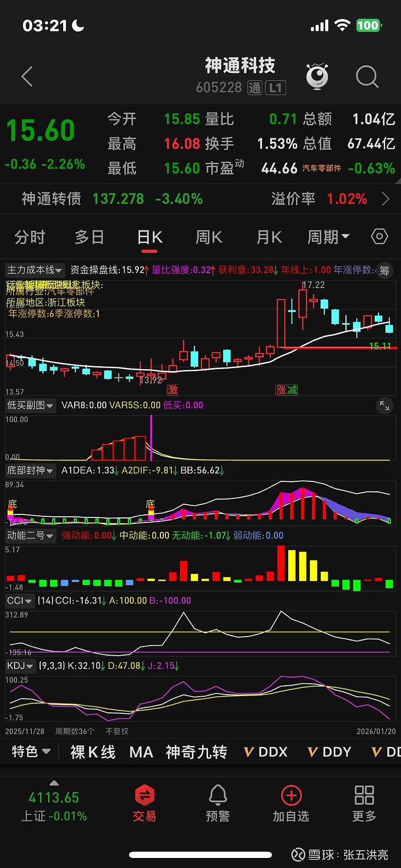The height and width of the screenshot is (868, 401).
Task: Tap the 激 marker under candlesticks
Action: tap(173, 390)
